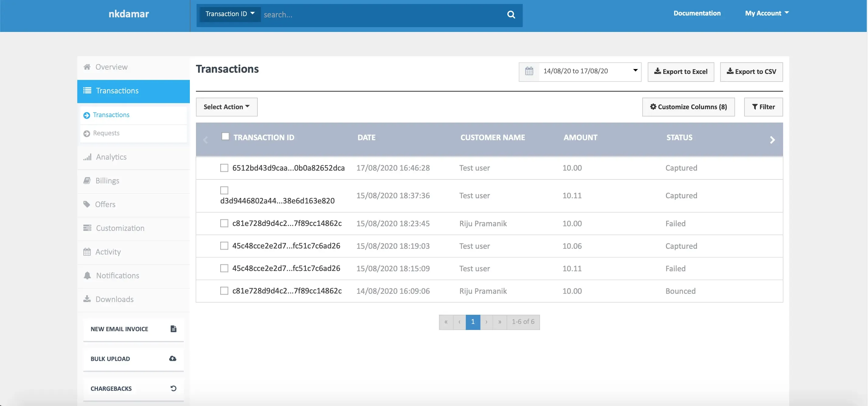The image size is (868, 406).
Task: Click the Bulk Upload cloud icon
Action: (173, 359)
